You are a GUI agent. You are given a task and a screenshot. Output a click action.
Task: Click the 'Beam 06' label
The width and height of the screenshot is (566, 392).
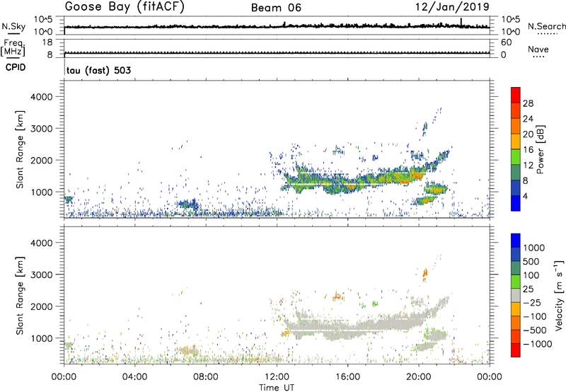[276, 8]
